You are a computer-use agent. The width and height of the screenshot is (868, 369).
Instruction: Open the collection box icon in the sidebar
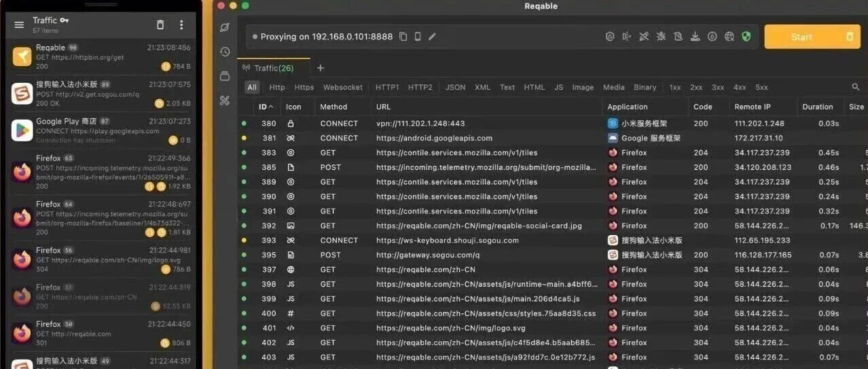tap(225, 76)
